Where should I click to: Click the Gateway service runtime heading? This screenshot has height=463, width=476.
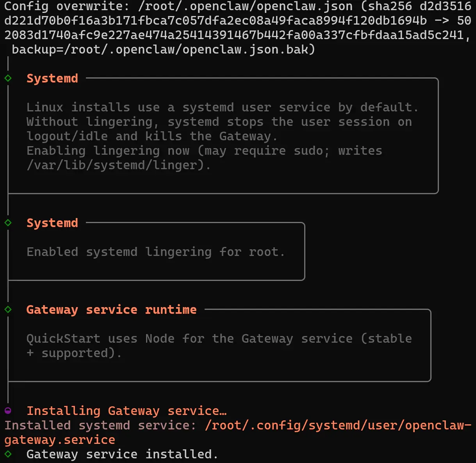tap(112, 310)
